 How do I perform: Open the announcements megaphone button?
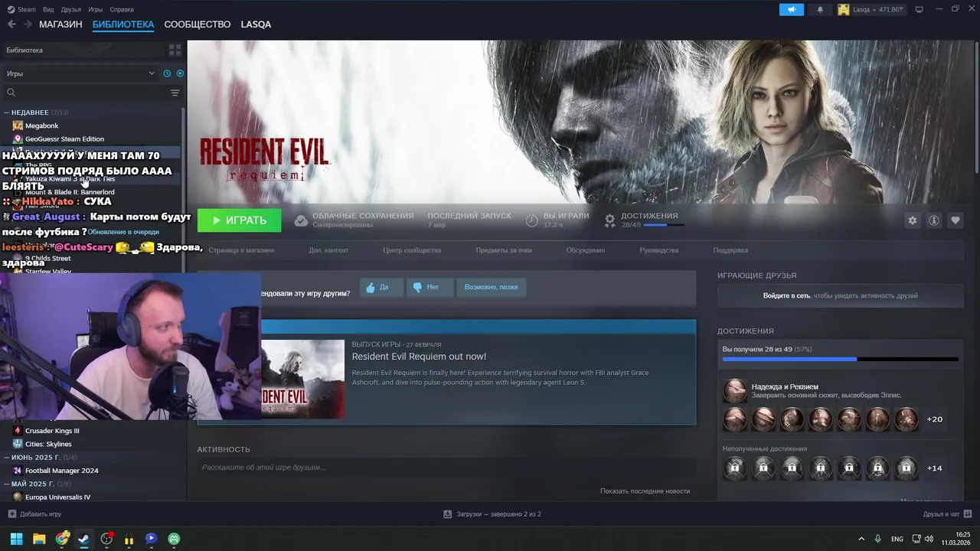click(792, 9)
